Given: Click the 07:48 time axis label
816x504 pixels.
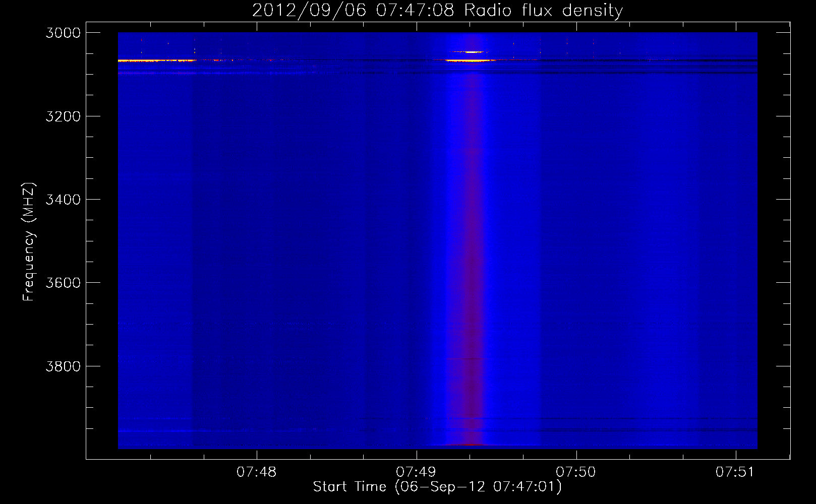Looking at the screenshot, I should pos(257,472).
